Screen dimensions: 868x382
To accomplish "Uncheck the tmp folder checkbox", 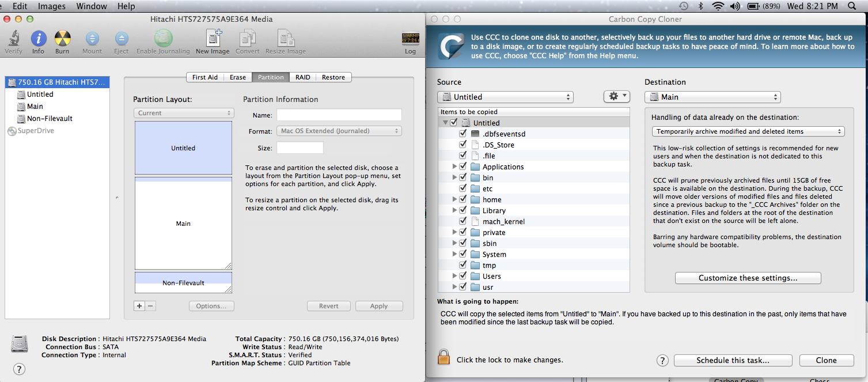I will tap(463, 265).
